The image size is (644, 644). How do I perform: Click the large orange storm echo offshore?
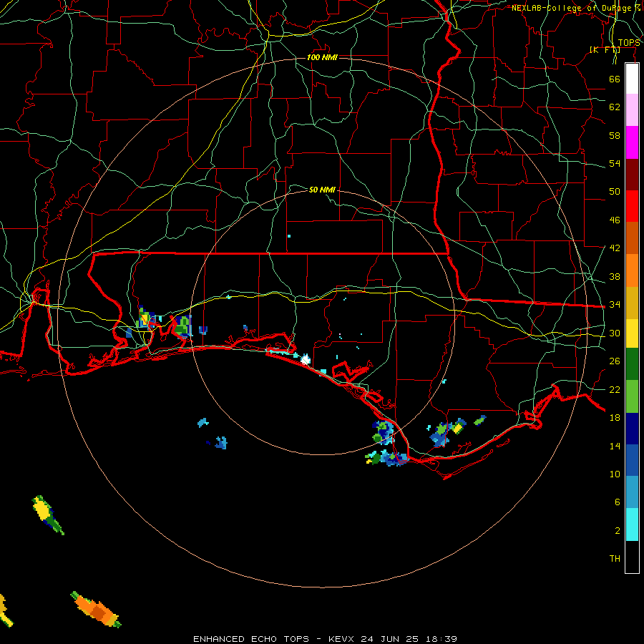pos(97,610)
